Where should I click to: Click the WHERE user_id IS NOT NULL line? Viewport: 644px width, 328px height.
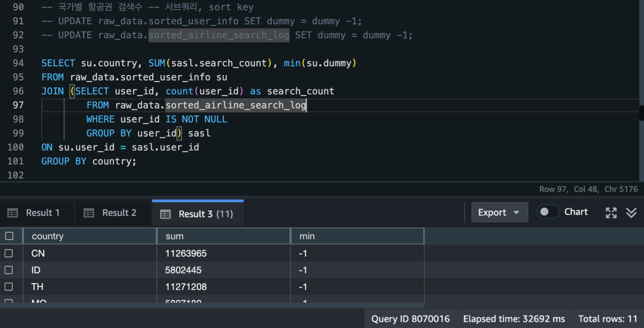click(157, 119)
